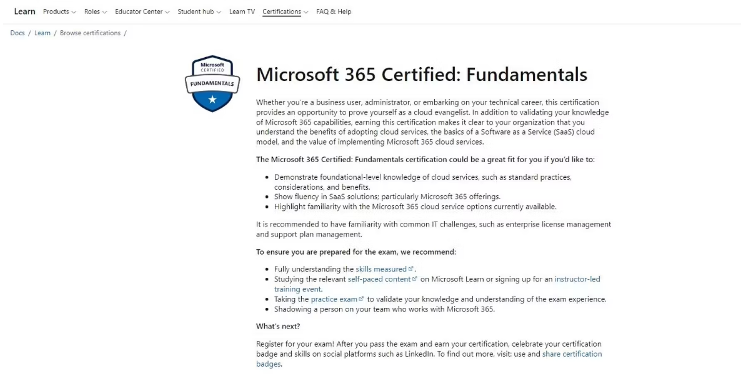Click external-link icon beside self-paced content

click(x=415, y=279)
